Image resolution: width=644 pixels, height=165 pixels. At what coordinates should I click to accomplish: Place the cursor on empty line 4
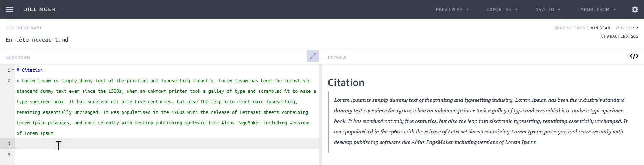[x=150, y=154]
